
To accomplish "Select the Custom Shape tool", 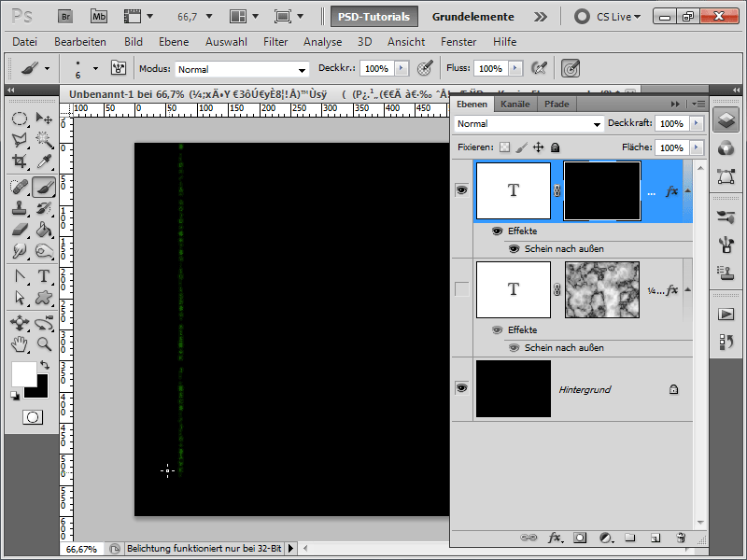I will pyautogui.click(x=44, y=298).
